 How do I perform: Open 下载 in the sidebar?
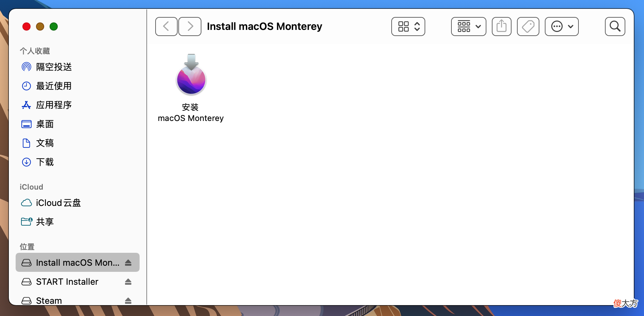77,162
